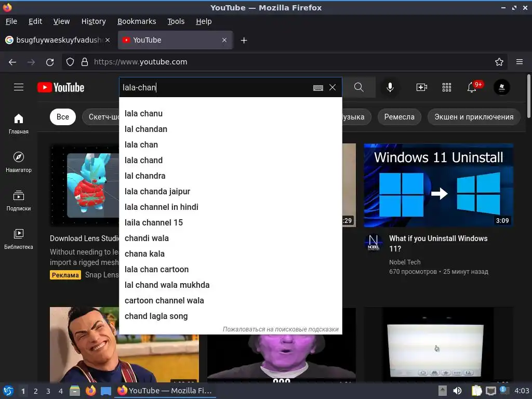Select the Все filter chip
The height and width of the screenshot is (399, 532).
[63, 117]
